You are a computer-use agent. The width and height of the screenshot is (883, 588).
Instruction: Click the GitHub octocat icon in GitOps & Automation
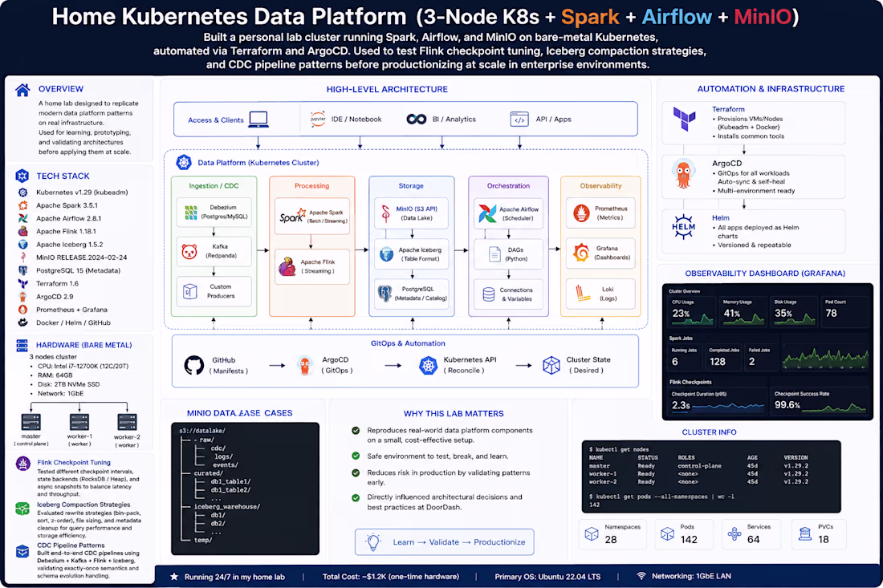point(194,365)
